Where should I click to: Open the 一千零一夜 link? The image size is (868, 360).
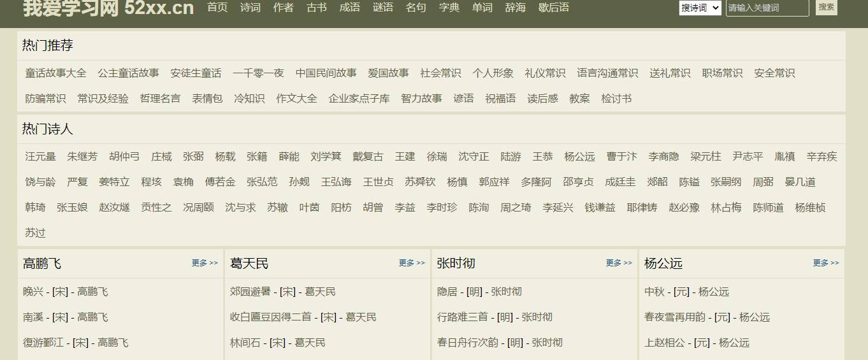259,73
